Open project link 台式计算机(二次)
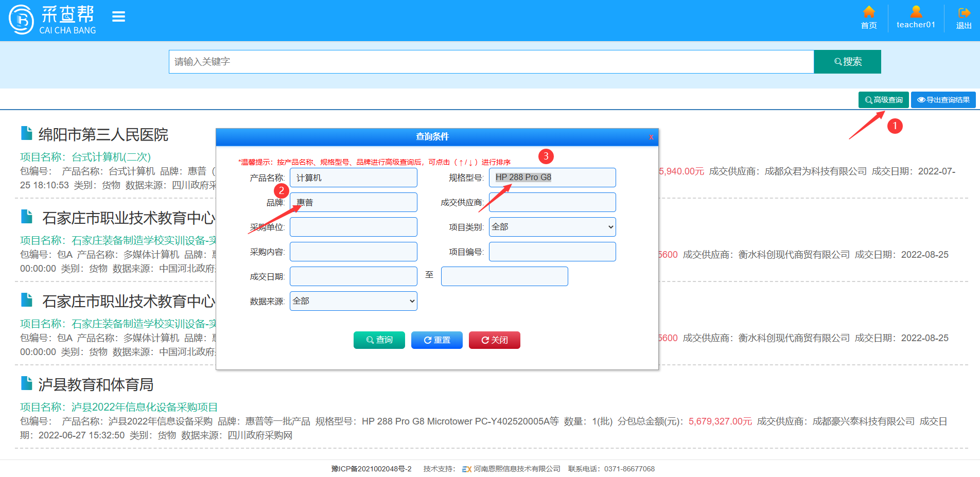This screenshot has height=477, width=980. click(x=111, y=157)
